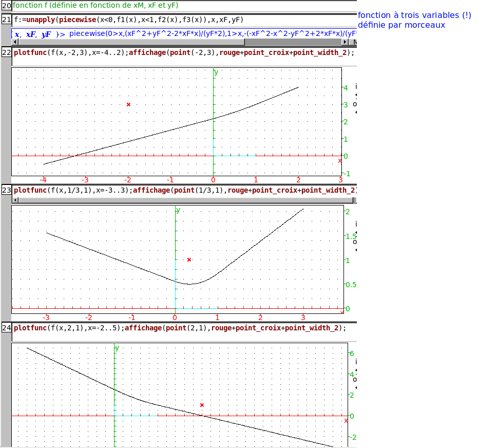The height and width of the screenshot is (448, 478).
Task: Click the note 'définie par morceaux'
Action: 401,25
